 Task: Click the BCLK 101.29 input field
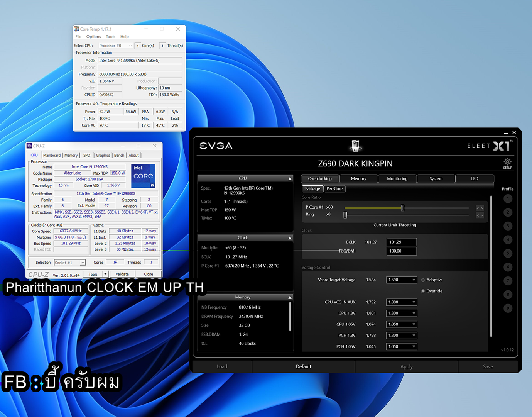[402, 242]
